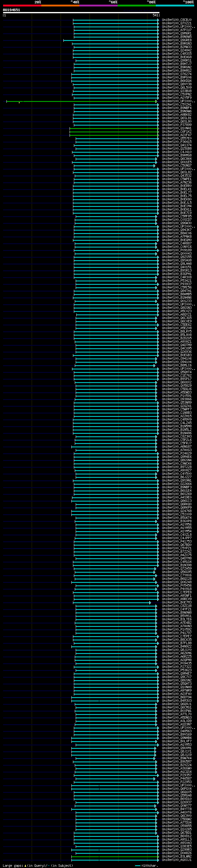The width and height of the screenshot is (197, 868).
Task: Click the green ~80% identity legend segment
Action: tap(137, 6)
